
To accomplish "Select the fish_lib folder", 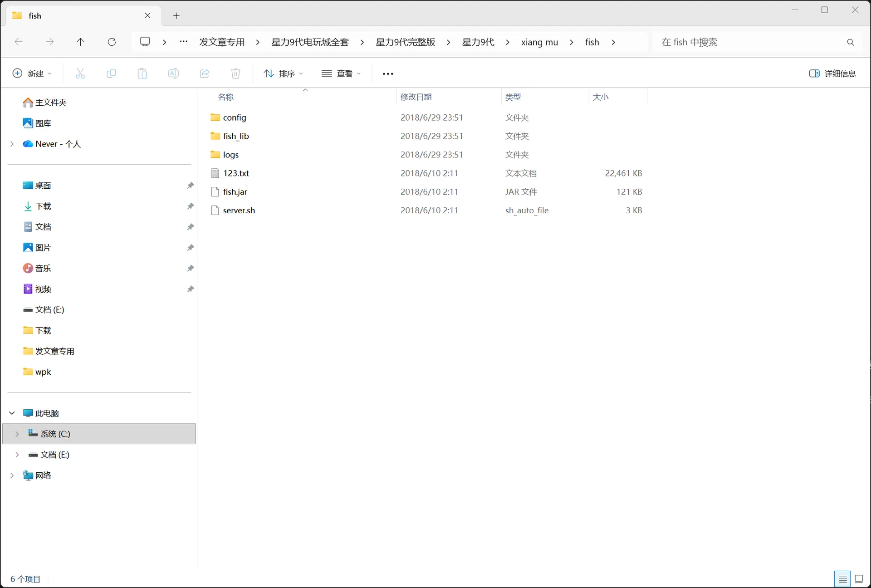I will (236, 136).
